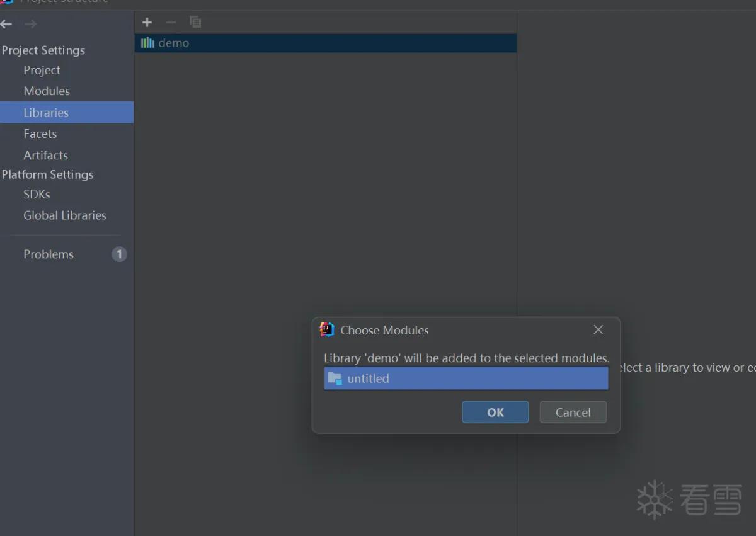Select the untitled module in list
This screenshot has width=756, height=536.
pyautogui.click(x=466, y=379)
